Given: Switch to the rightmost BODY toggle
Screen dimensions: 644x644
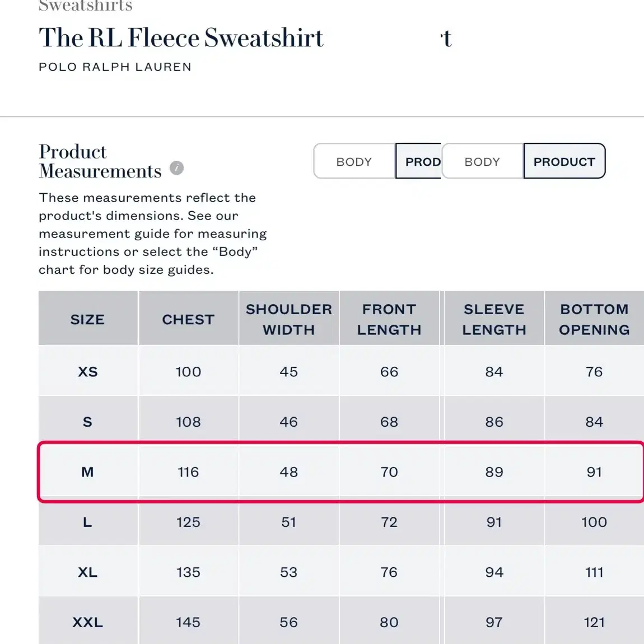Looking at the screenshot, I should 483,161.
